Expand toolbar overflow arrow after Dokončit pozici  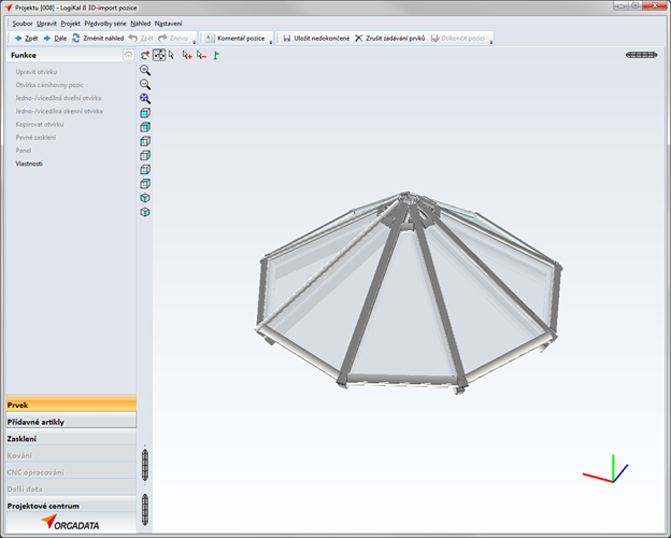491,42
